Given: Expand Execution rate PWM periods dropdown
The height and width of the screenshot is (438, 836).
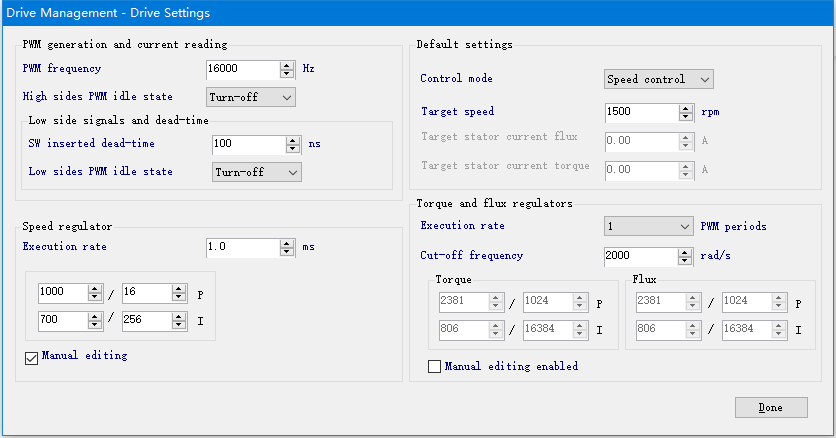Looking at the screenshot, I should point(649,226).
